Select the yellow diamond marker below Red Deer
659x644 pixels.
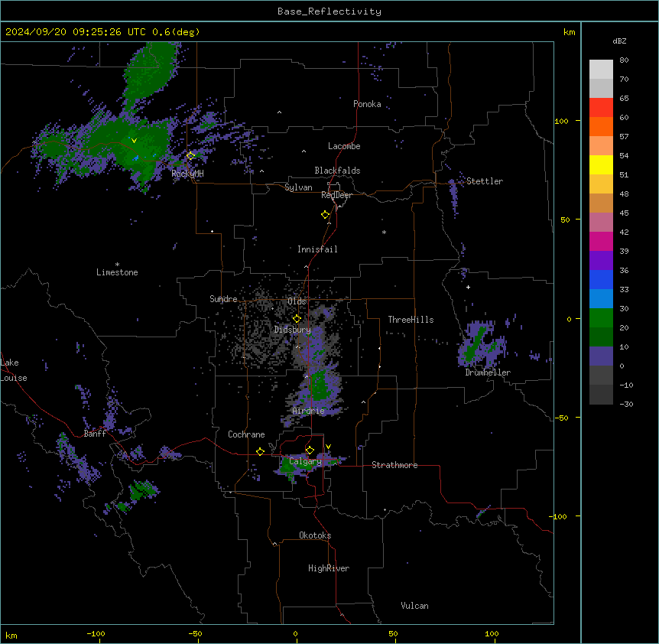[x=326, y=215]
